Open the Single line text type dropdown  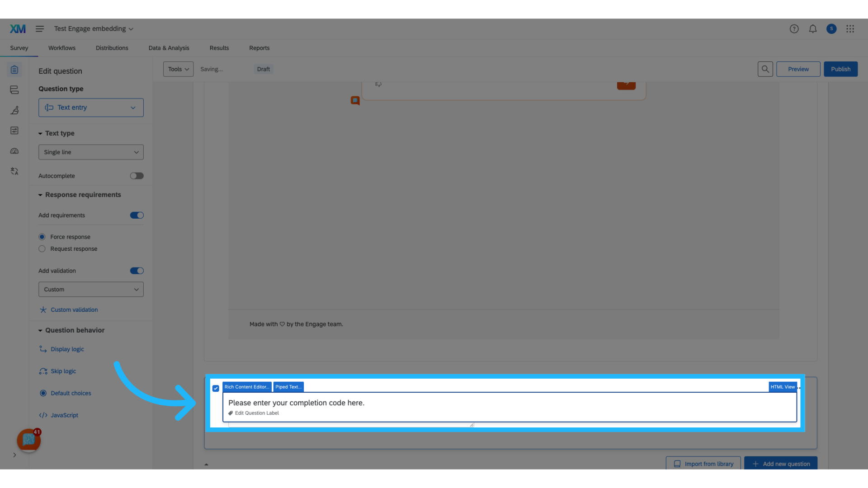pyautogui.click(x=91, y=152)
